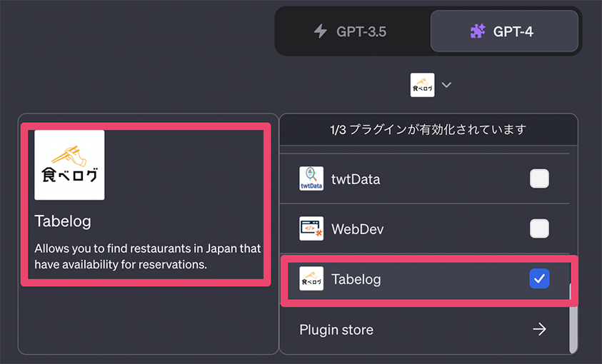Enable the WebDev plugin checkbox
The height and width of the screenshot is (364, 602).
(x=539, y=228)
